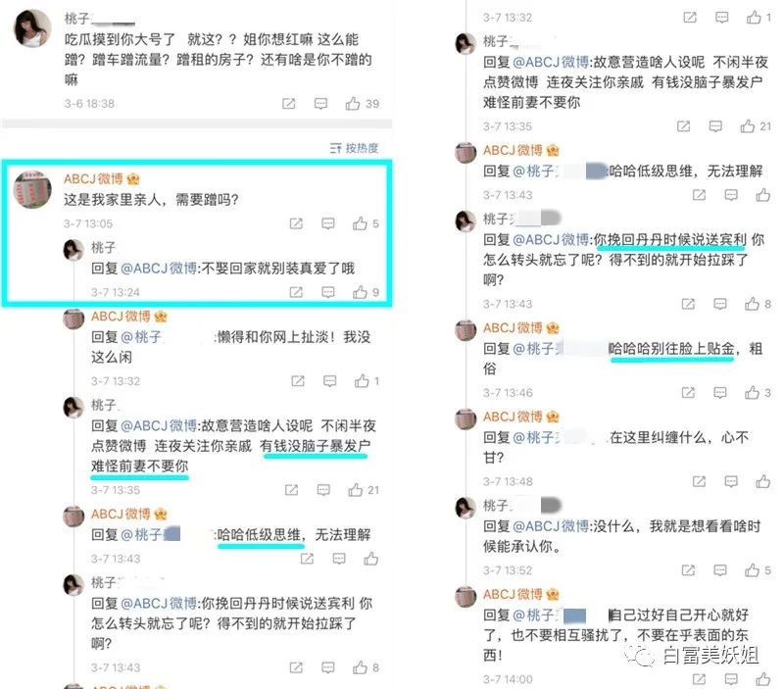Like the right column 13:52 reply with 5 likes

[752, 570]
